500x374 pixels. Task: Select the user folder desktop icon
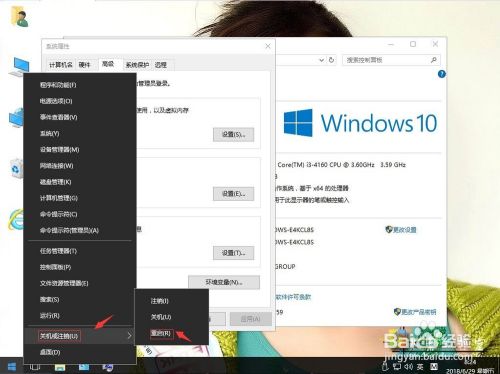coord(19,17)
